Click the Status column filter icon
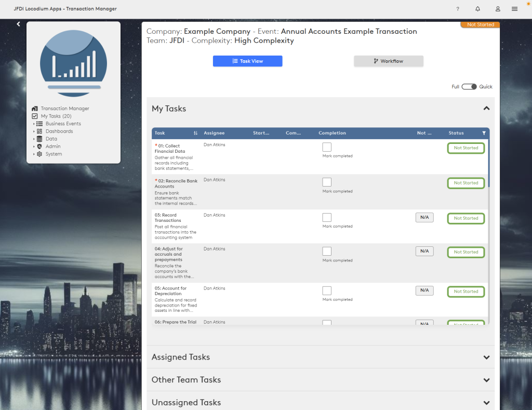The height and width of the screenshot is (410, 532). (x=484, y=133)
